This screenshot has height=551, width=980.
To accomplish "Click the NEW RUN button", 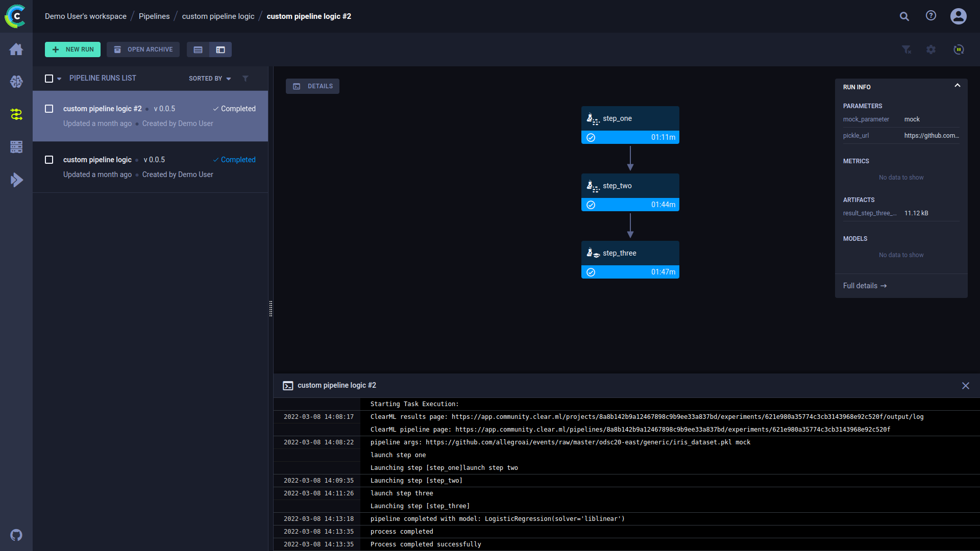I will pos(72,49).
